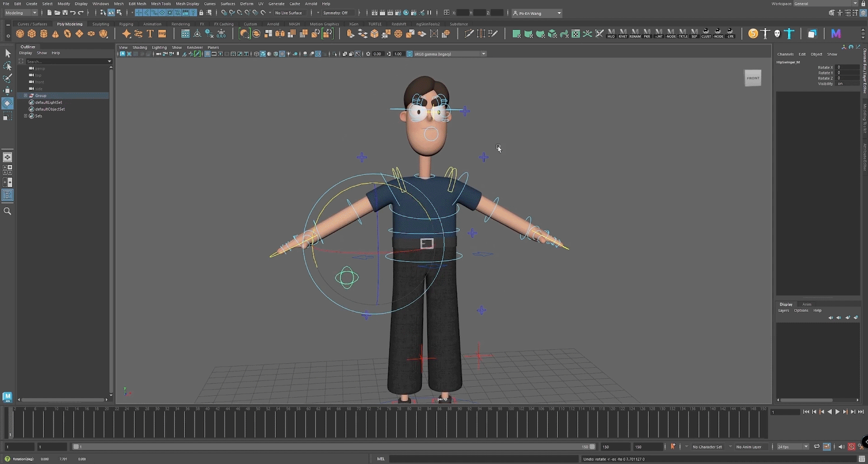Activate the Rotate tool in the toolbox
868x464 pixels.
pos(7,103)
